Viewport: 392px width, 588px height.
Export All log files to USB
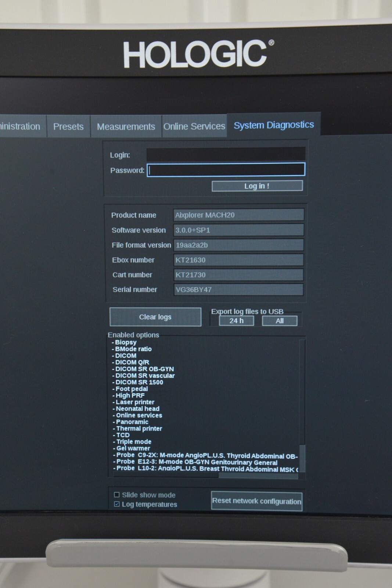tap(280, 321)
